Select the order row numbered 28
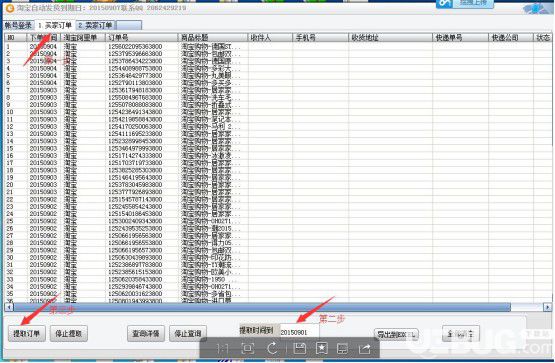 [278, 243]
